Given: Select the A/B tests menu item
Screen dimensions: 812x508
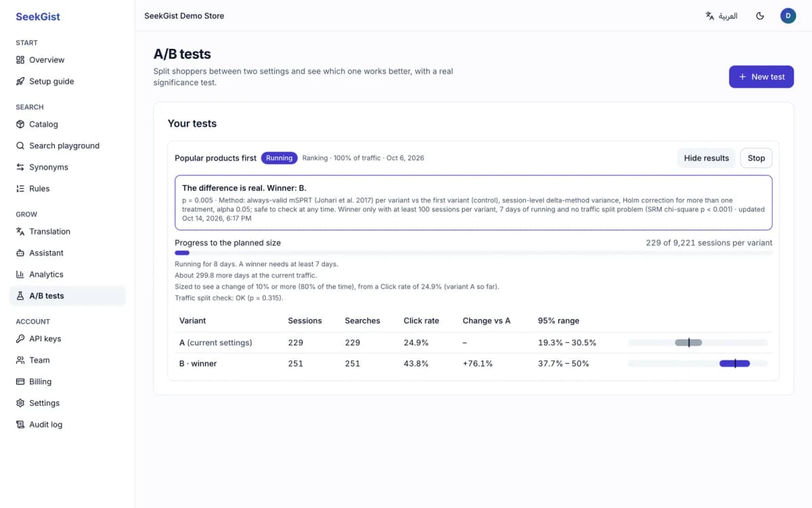Looking at the screenshot, I should pyautogui.click(x=68, y=296).
